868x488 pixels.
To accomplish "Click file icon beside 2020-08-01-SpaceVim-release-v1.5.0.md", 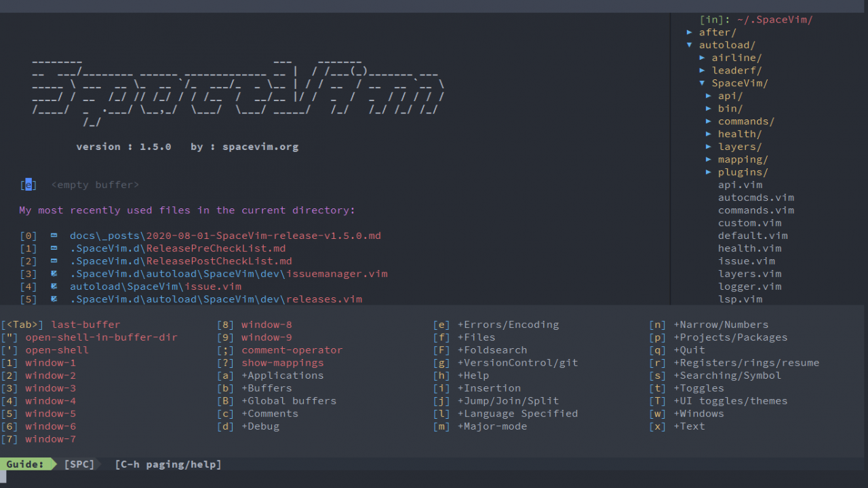I will (54, 236).
